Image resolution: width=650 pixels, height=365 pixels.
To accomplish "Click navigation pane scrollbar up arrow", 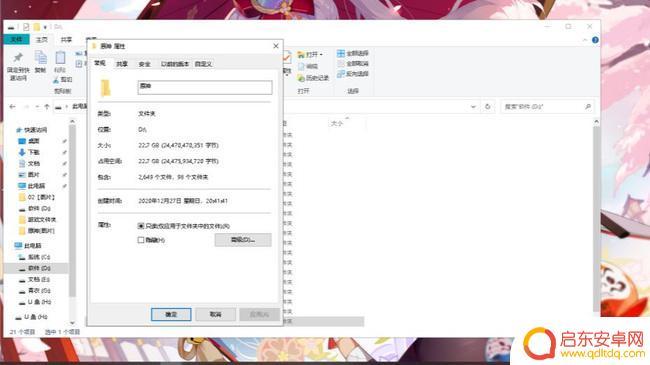I will pyautogui.click(x=72, y=121).
